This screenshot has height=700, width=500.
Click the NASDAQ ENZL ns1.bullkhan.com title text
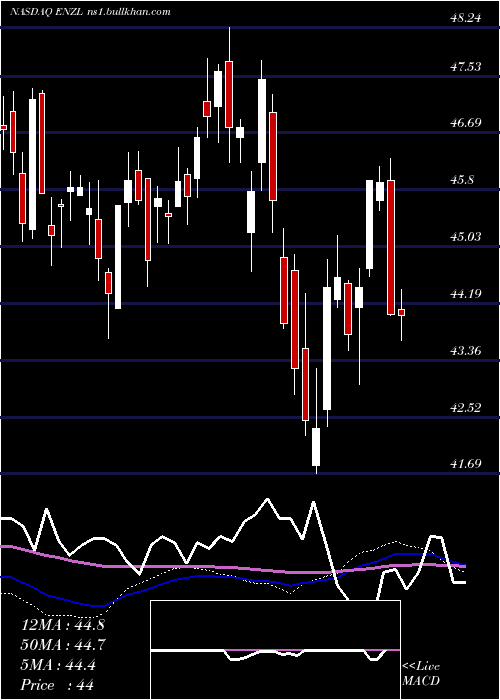pyautogui.click(x=91, y=12)
